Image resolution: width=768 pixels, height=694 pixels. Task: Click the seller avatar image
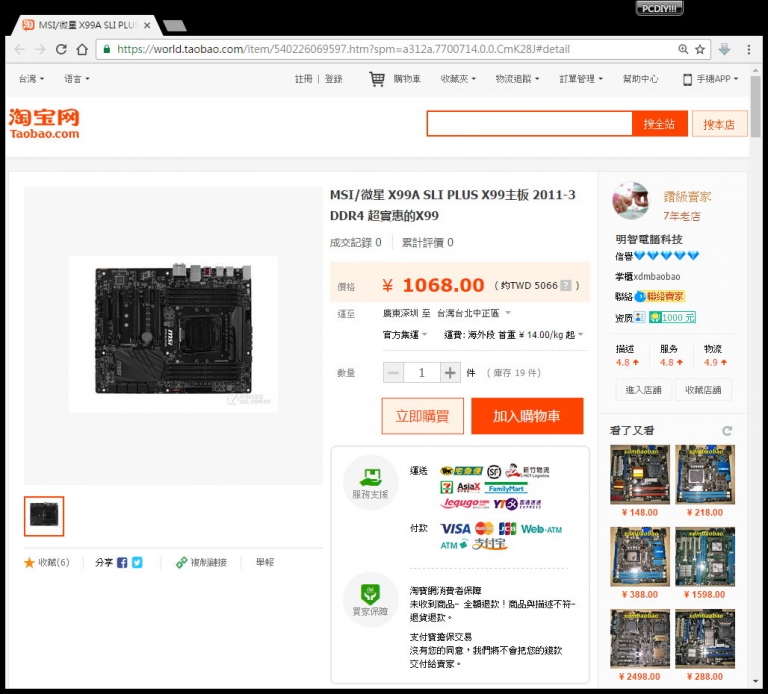click(631, 201)
